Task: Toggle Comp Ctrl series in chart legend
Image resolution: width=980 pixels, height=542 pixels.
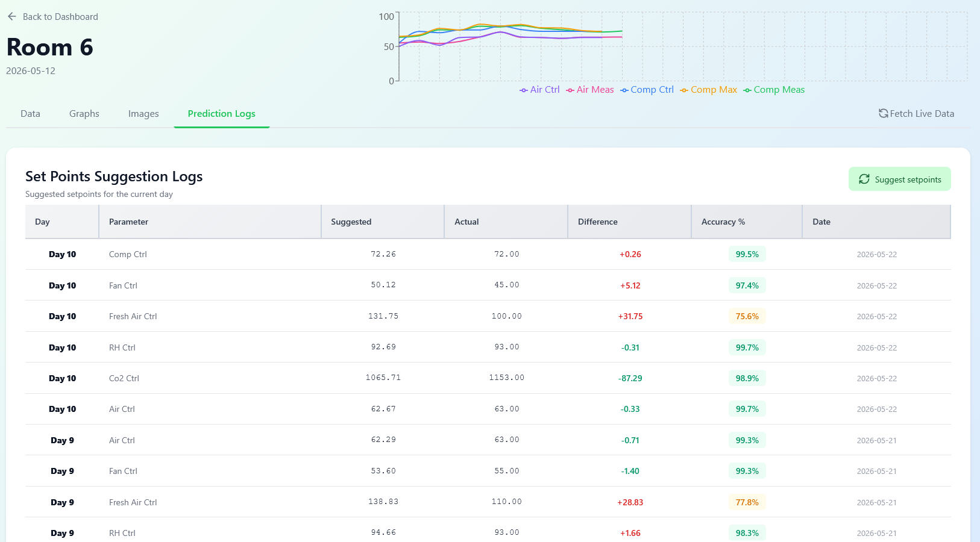Action: click(647, 90)
